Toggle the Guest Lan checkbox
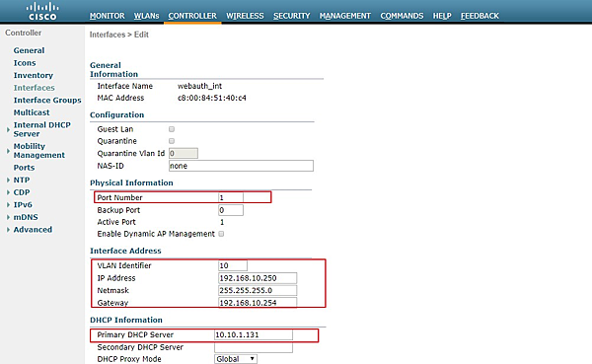Image resolution: width=592 pixels, height=364 pixels. tap(172, 129)
